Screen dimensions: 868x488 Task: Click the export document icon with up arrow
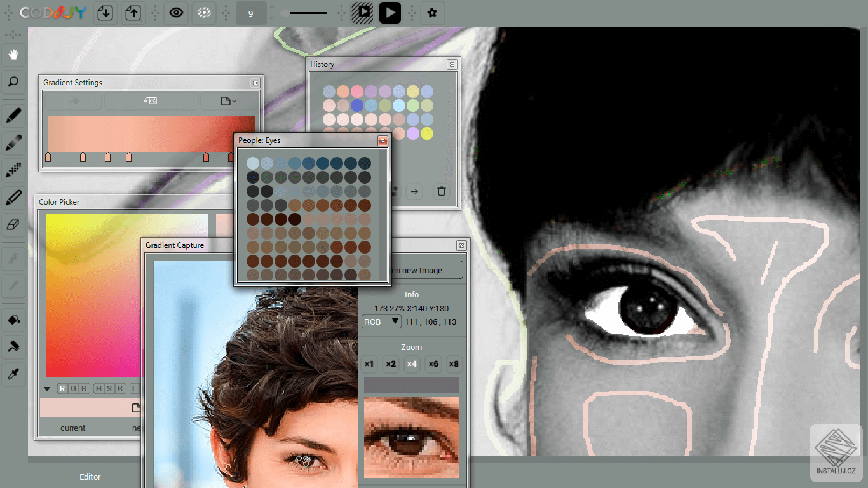133,13
